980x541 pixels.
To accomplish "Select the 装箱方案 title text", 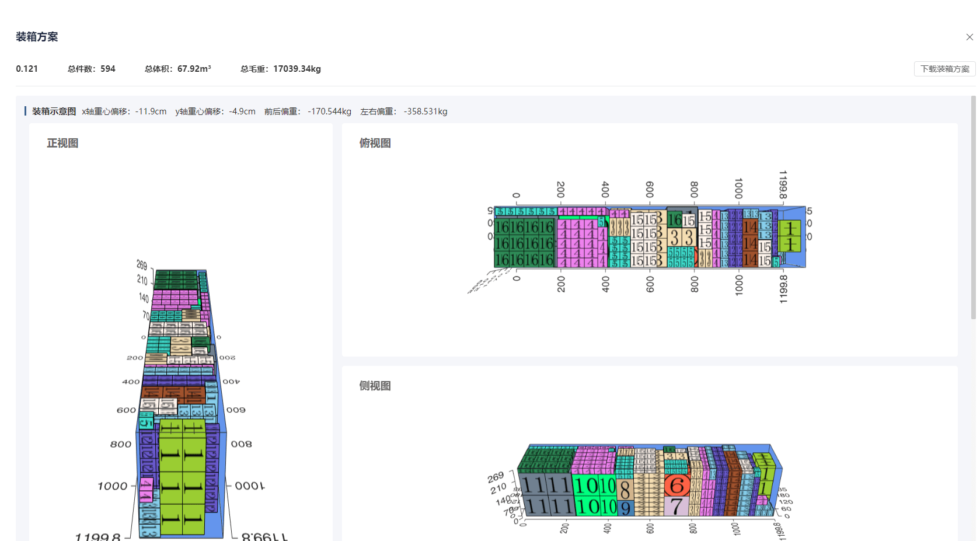I will point(37,37).
